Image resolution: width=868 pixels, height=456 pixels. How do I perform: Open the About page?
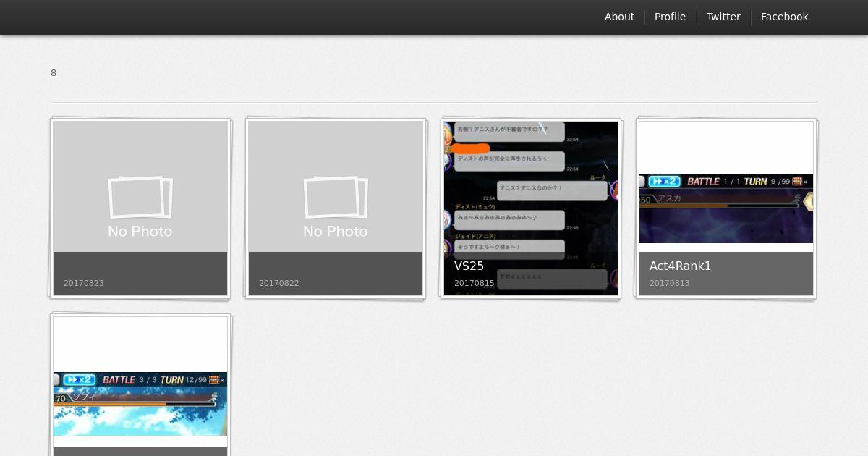click(x=619, y=17)
